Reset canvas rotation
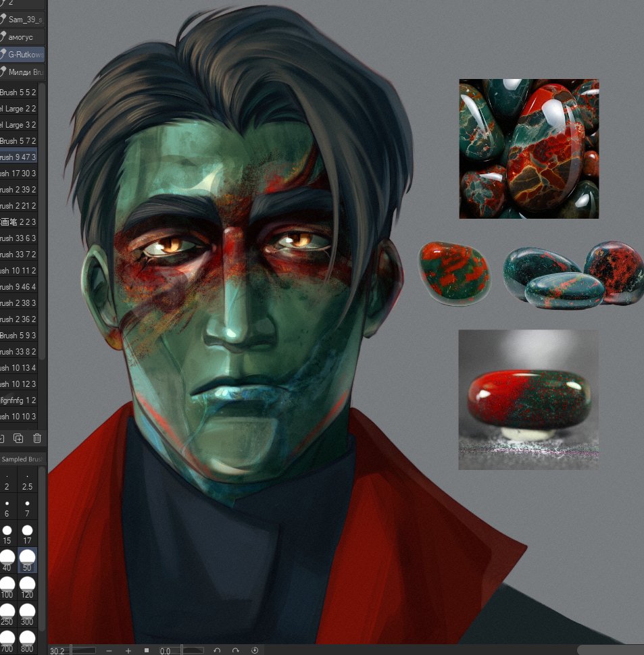Screen dimensions: 644x655 point(255,650)
